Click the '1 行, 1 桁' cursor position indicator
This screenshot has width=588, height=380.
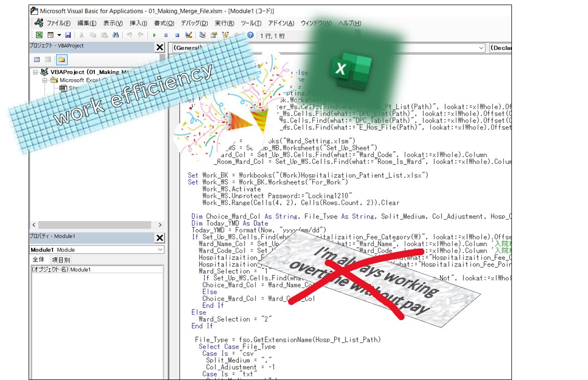pyautogui.click(x=272, y=36)
